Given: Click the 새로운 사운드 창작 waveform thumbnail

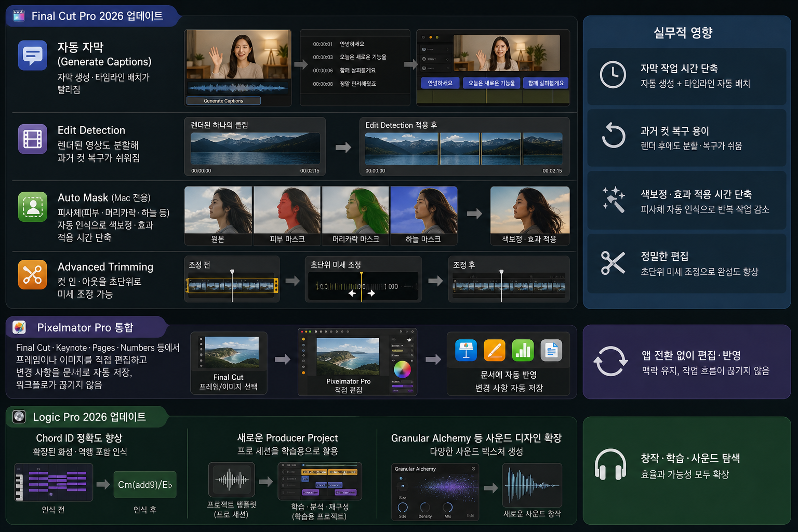Looking at the screenshot, I should (x=532, y=485).
